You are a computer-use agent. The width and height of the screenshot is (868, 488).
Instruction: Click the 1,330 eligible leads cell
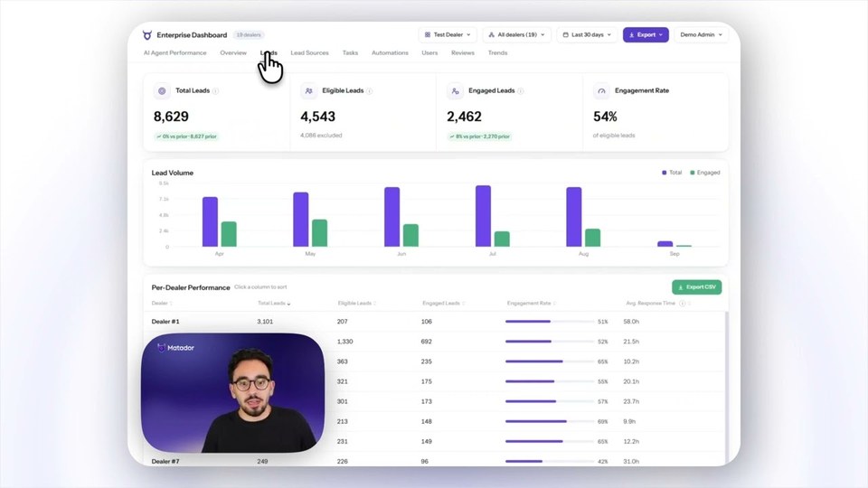[x=344, y=342]
